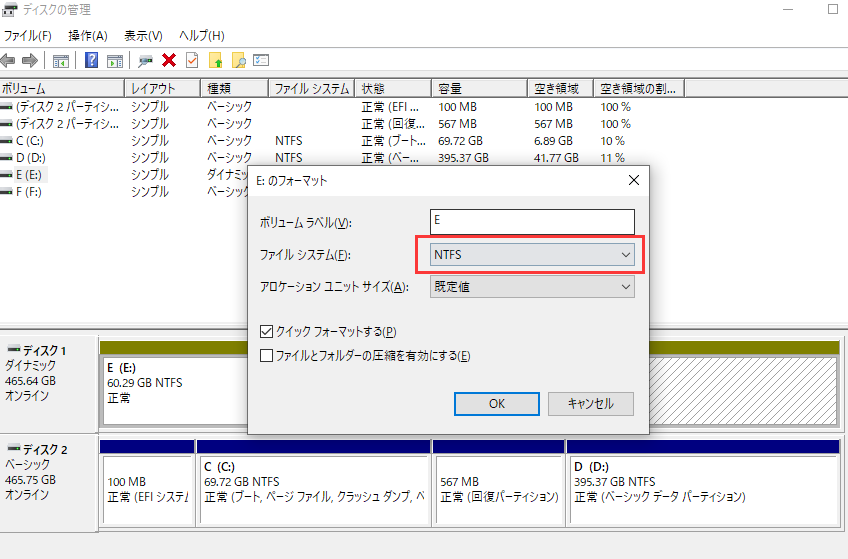Click the blue help question mark icon
848x559 pixels.
click(x=91, y=60)
